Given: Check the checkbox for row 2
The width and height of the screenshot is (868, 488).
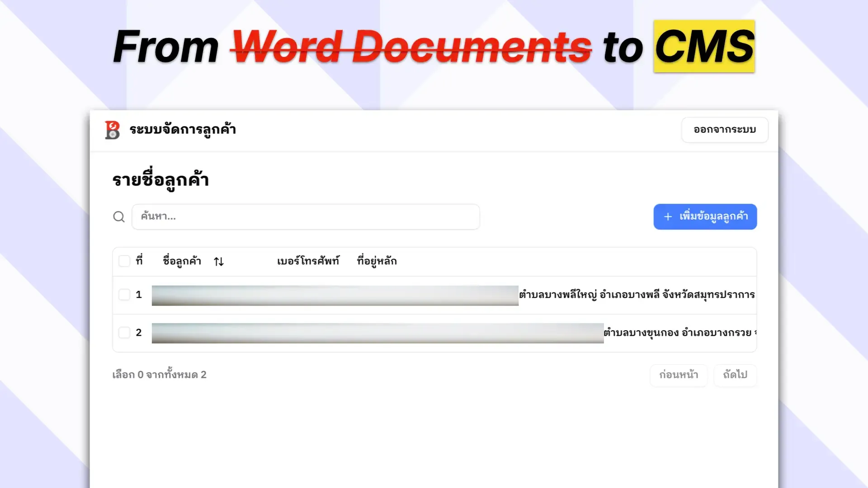Looking at the screenshot, I should coord(124,333).
